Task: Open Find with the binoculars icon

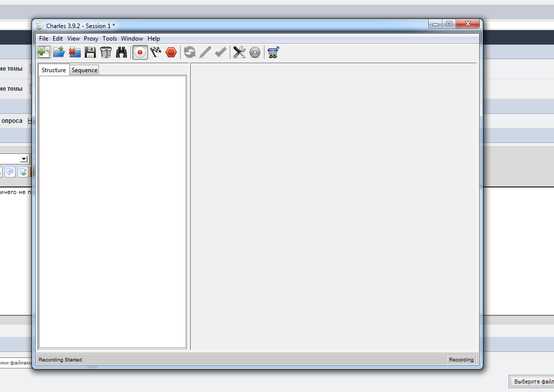Action: [121, 52]
